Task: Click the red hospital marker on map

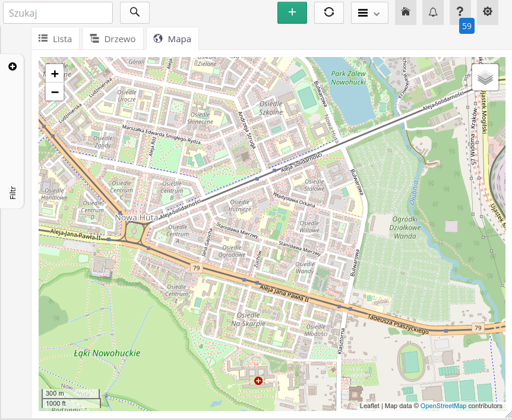Action: coord(258,380)
